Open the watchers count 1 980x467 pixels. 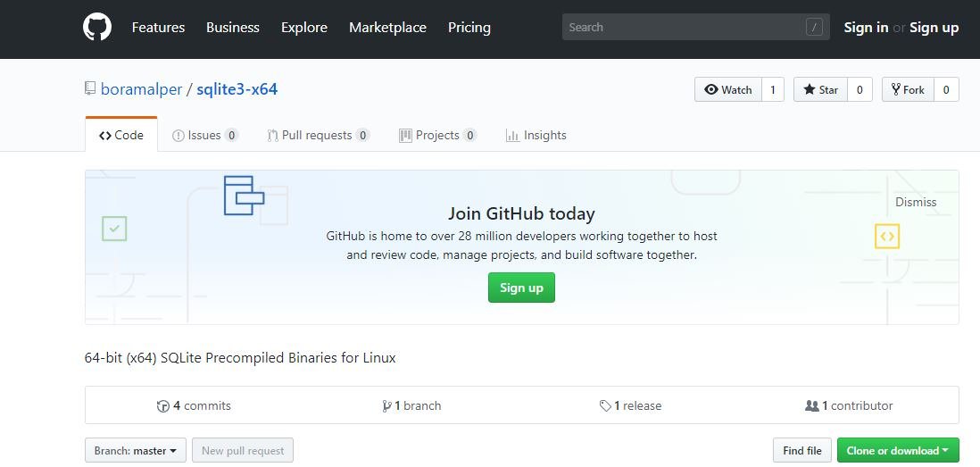[773, 89]
